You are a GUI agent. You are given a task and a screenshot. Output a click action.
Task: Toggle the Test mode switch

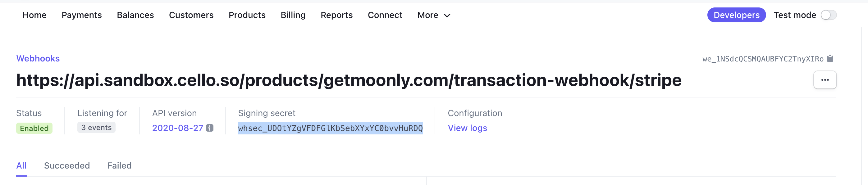tap(829, 15)
